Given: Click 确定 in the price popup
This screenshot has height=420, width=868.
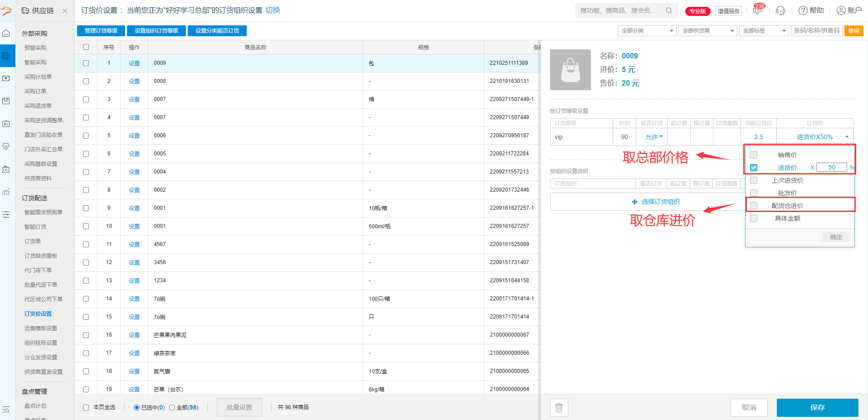Looking at the screenshot, I should click(836, 237).
